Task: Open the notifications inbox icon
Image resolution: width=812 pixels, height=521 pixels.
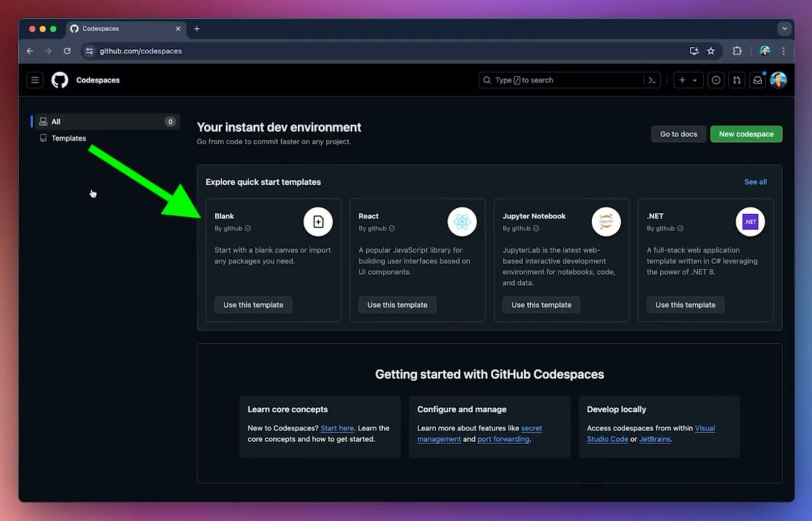Action: point(757,80)
